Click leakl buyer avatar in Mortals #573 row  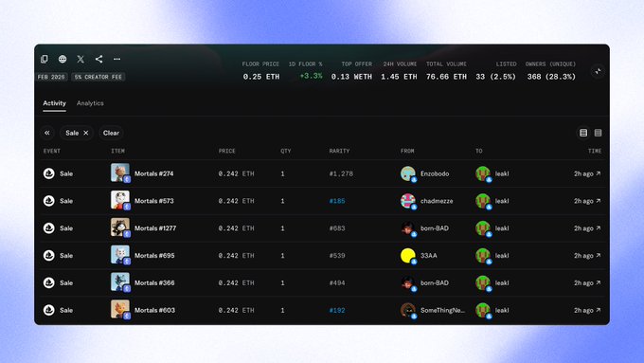483,201
